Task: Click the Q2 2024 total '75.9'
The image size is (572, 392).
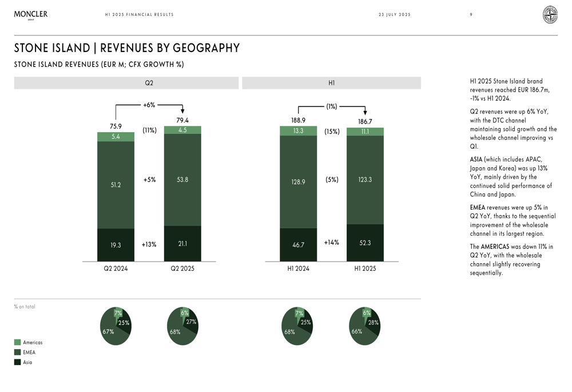Action: point(116,126)
